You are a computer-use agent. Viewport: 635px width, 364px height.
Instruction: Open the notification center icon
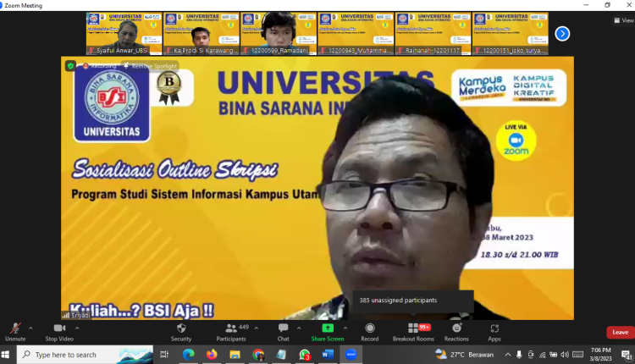click(626, 355)
